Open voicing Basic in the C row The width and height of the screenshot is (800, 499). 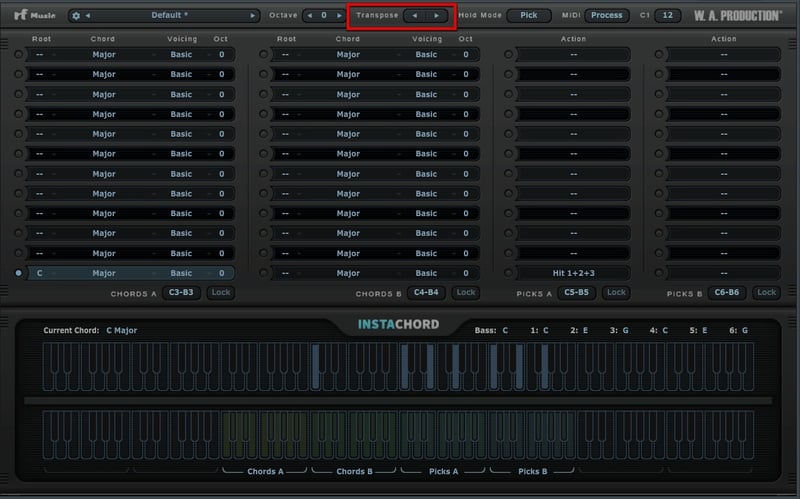(181, 273)
